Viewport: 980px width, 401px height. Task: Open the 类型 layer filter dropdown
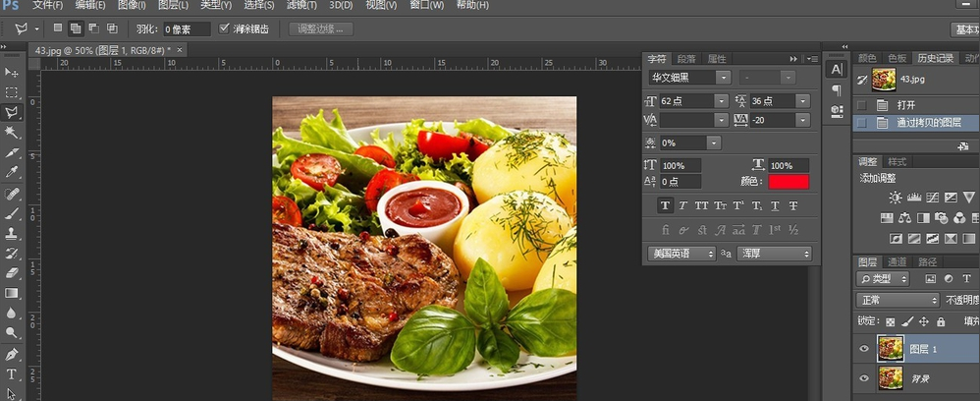coord(883,279)
